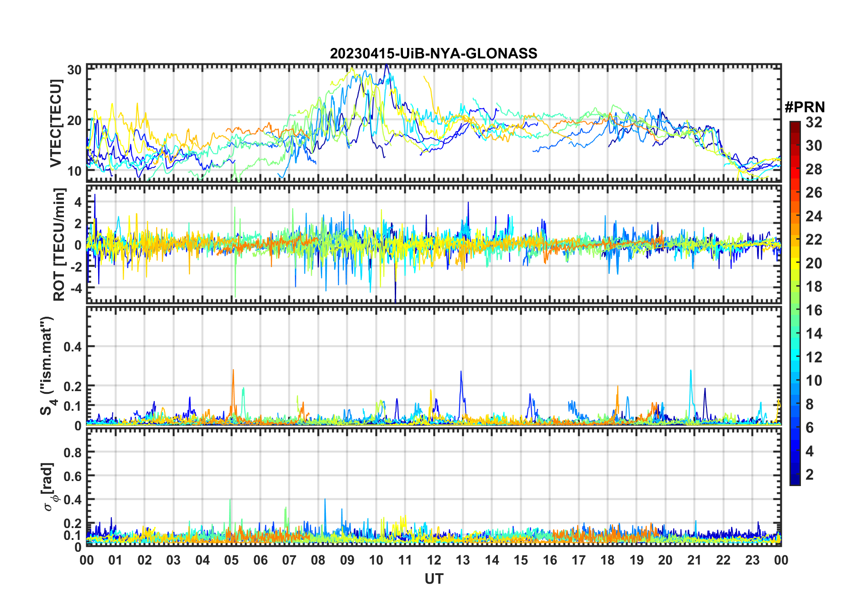This screenshot has height=607, width=868.
Task: Select the orange band of colorbar beside "24"
Action: coord(795,216)
